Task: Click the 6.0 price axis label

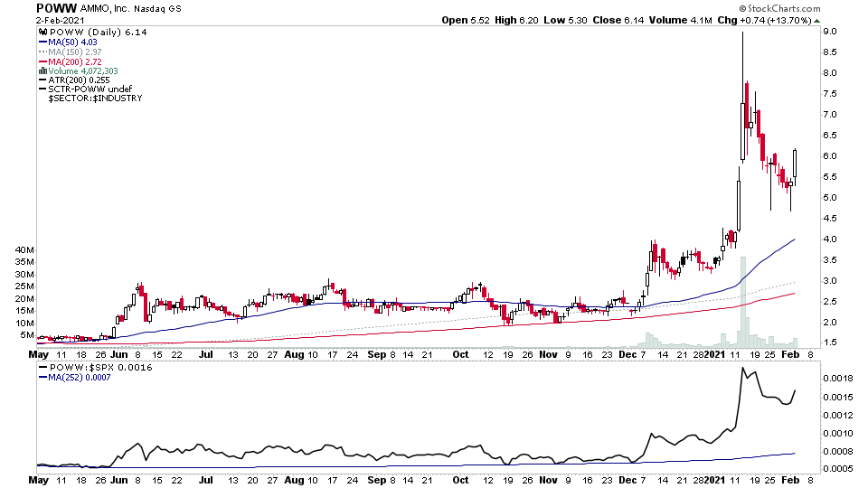Action: tap(830, 156)
